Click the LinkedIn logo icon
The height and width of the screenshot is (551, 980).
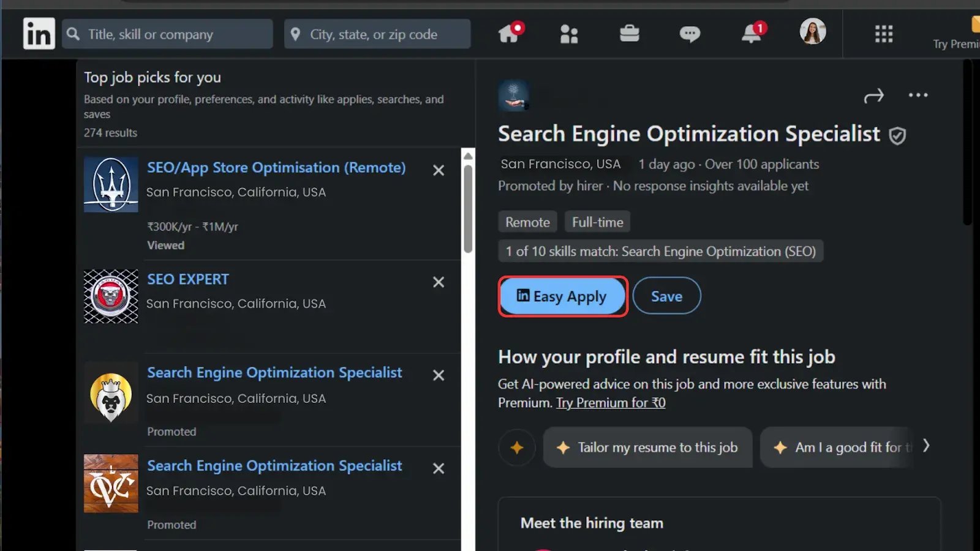39,34
